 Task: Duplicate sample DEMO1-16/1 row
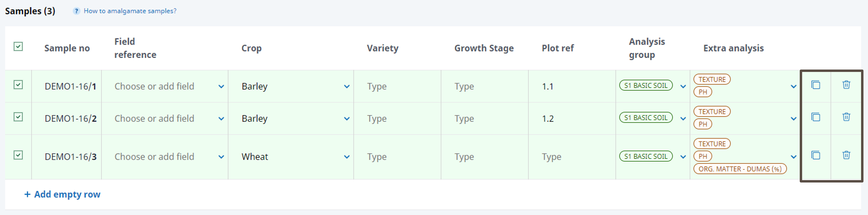[815, 85]
